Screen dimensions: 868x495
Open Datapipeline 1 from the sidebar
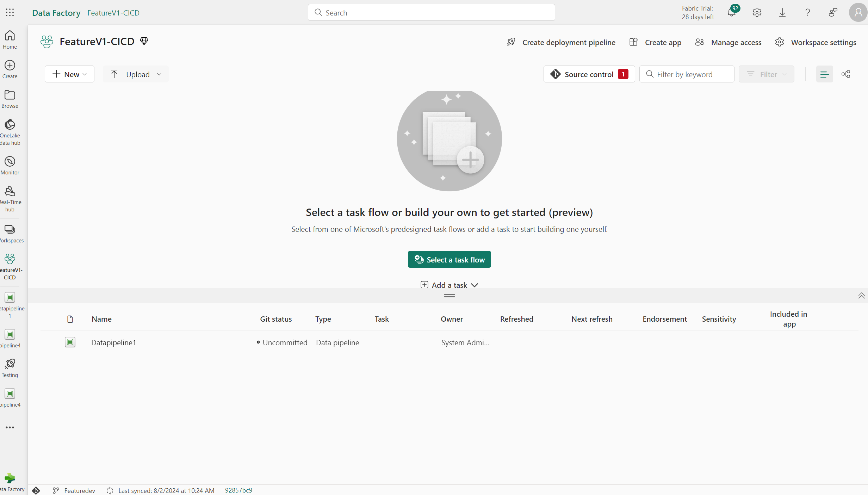(x=10, y=305)
